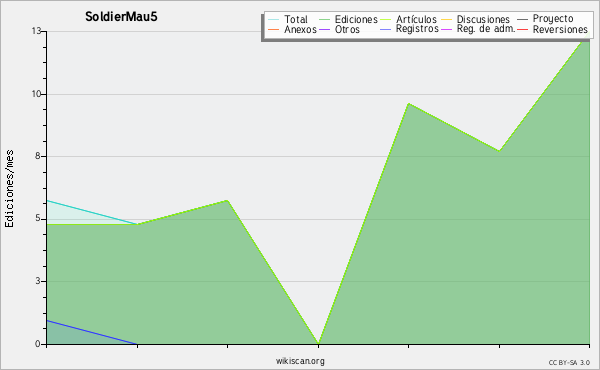Click the Reversiones legend entry
The image size is (600, 370).
pos(552,29)
